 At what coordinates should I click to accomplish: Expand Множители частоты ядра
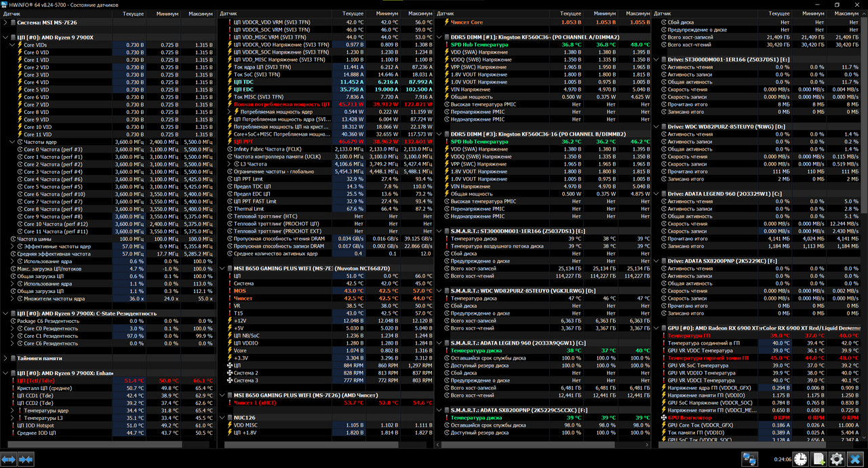pos(12,298)
